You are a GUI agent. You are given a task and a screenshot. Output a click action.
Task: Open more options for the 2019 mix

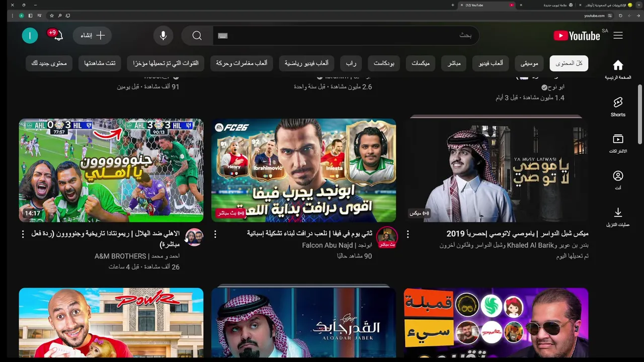pos(408,234)
